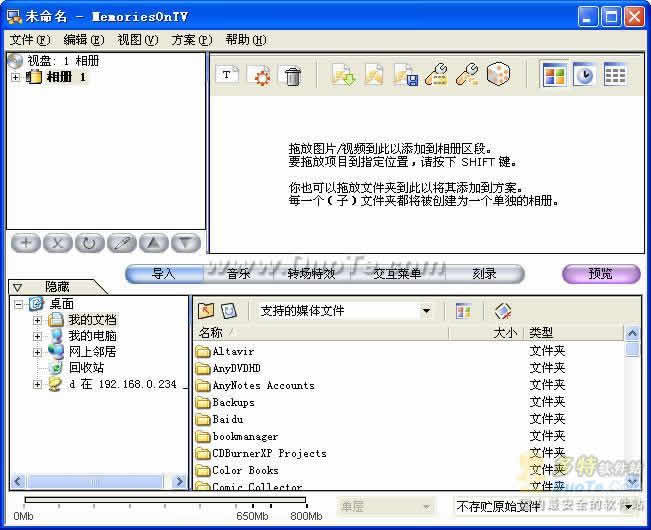Click the save-with-floppy-disk toolbar icon
Viewport: 651px width, 530px height.
(x=405, y=76)
